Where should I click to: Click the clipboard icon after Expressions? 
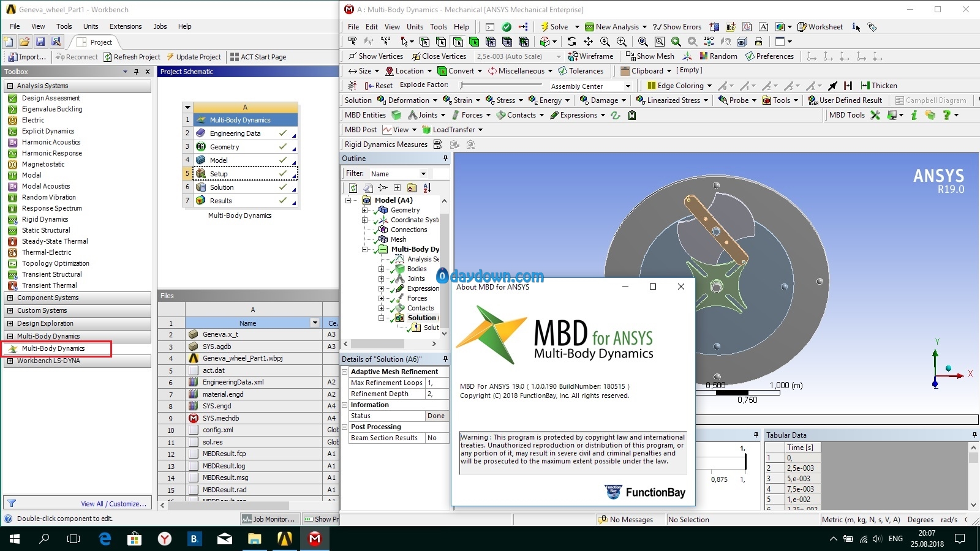[632, 115]
